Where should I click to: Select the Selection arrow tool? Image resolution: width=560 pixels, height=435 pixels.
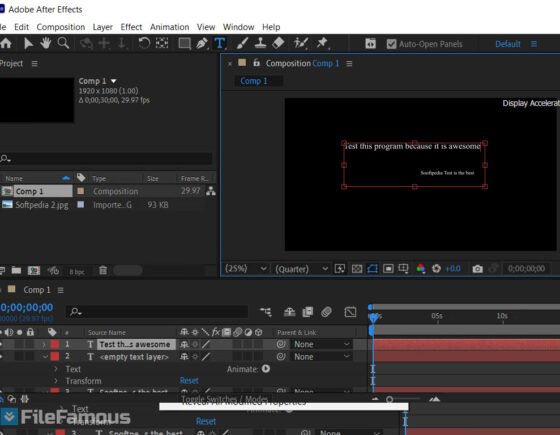pos(28,44)
